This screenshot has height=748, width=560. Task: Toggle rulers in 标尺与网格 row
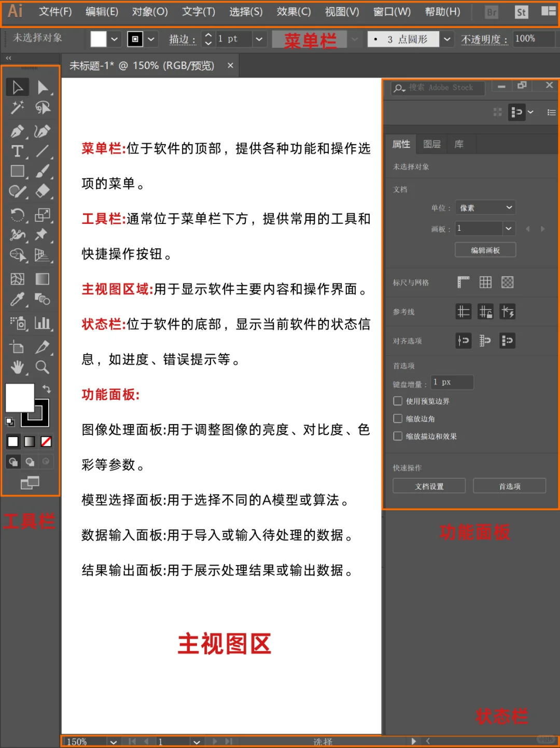[x=463, y=283]
